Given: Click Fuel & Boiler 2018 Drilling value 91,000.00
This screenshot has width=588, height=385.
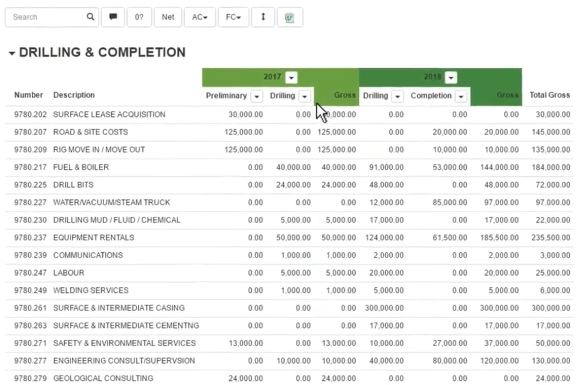Looking at the screenshot, I should (386, 167).
